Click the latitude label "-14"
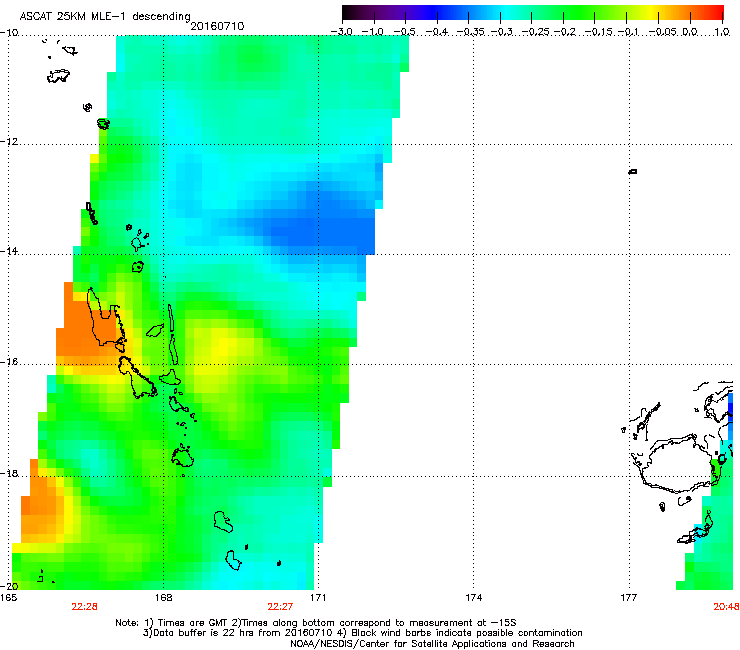Viewport: 740px width, 650px height. [x=9, y=251]
